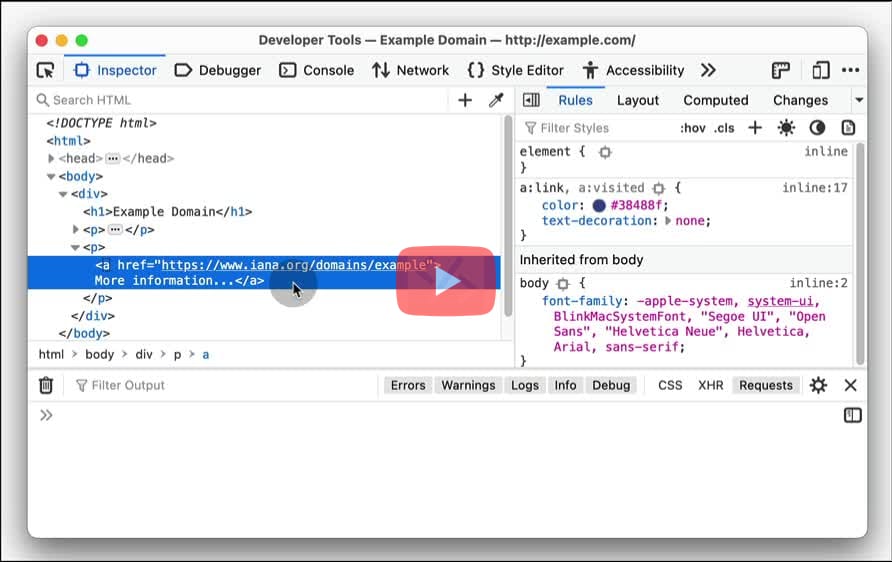Show collapsed head contents ellipsis badge
Viewport: 892px width, 562px height.
(113, 158)
